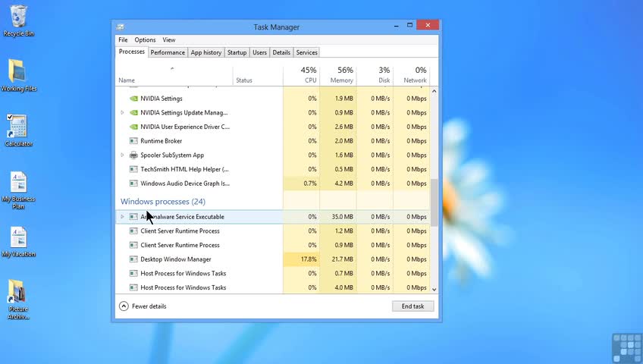Switch to the Performance tab

(x=168, y=52)
